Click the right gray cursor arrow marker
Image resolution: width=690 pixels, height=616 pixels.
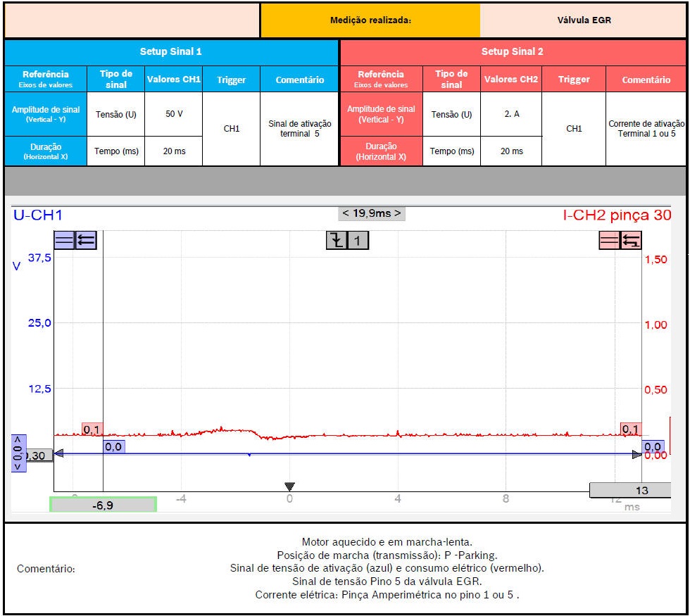tap(636, 455)
